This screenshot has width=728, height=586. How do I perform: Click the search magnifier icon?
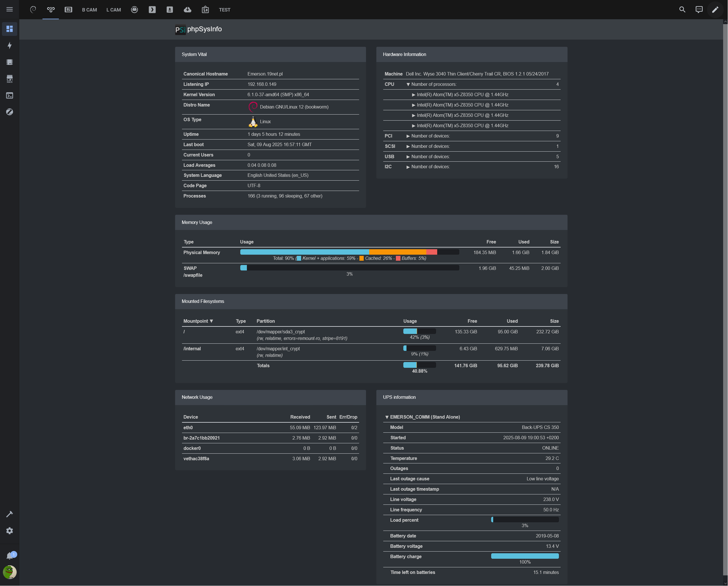[x=682, y=9]
